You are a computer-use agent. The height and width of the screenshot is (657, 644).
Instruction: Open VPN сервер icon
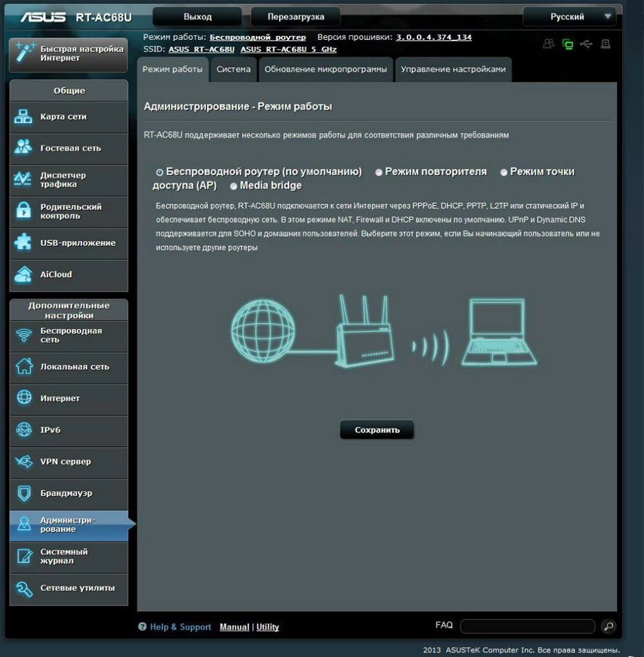coord(24,461)
